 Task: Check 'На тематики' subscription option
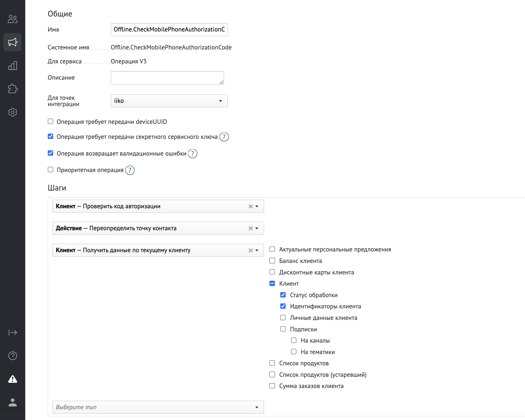[x=294, y=352]
